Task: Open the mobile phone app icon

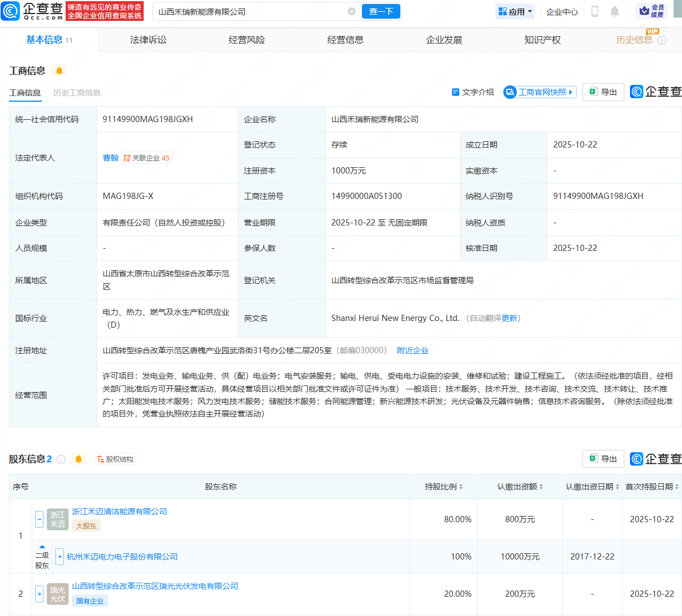Action: tap(594, 11)
